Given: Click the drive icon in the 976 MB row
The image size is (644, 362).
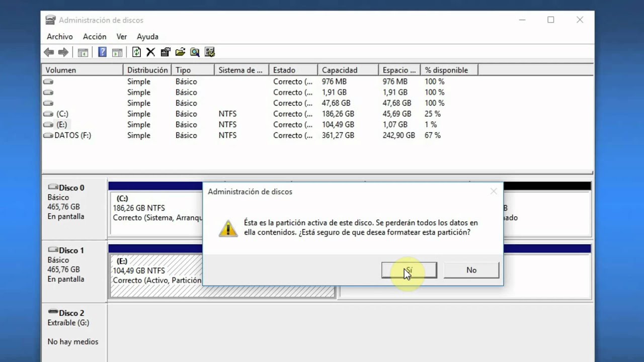Looking at the screenshot, I should pyautogui.click(x=48, y=81).
